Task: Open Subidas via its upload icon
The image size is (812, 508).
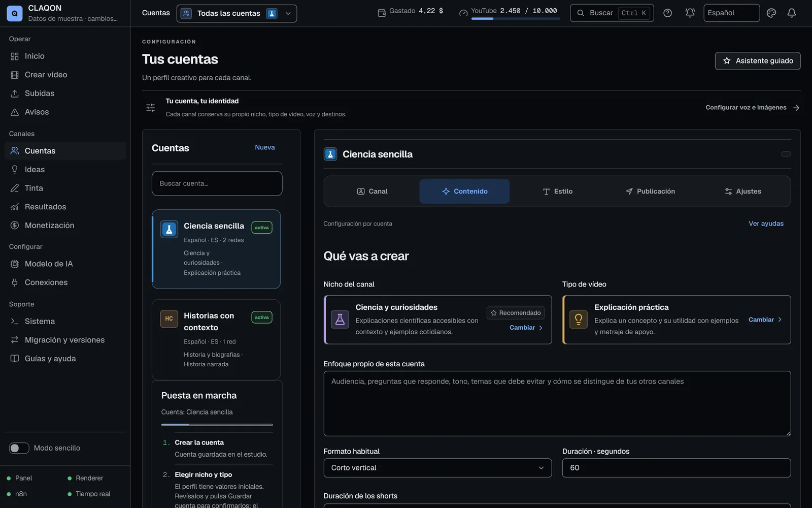Action: pyautogui.click(x=15, y=93)
